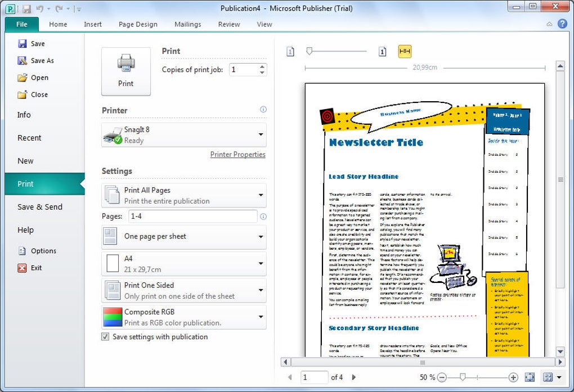Click the File tab
This screenshot has height=392, width=574.
point(22,24)
